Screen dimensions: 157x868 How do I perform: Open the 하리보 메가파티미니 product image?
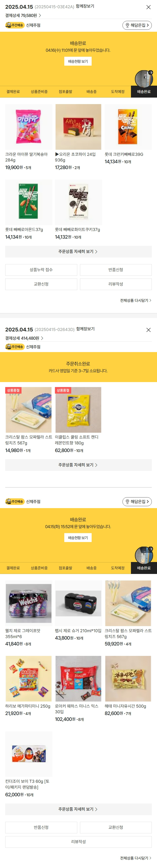(29, 678)
